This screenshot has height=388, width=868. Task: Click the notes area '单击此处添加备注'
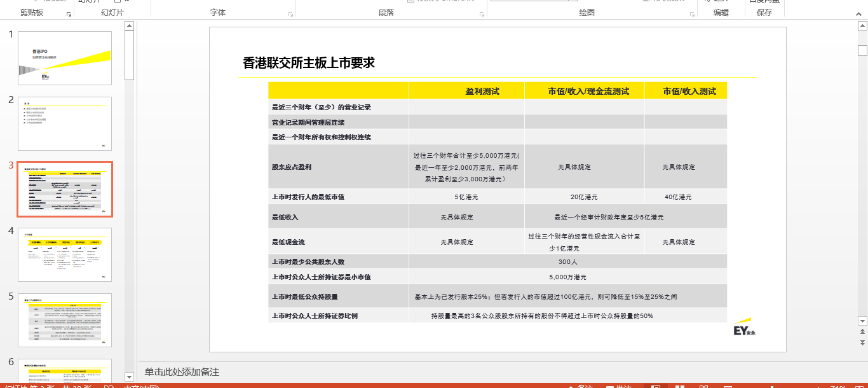coord(182,372)
